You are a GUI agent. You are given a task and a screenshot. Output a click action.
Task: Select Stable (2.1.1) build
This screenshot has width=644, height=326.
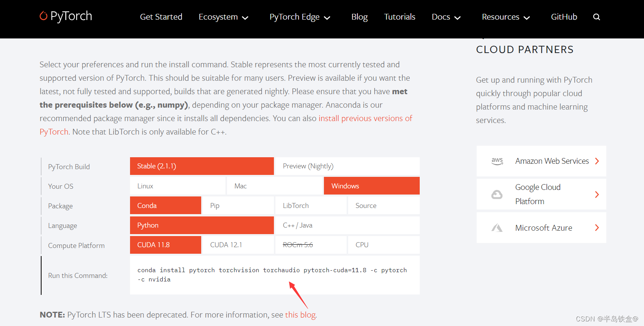click(202, 166)
